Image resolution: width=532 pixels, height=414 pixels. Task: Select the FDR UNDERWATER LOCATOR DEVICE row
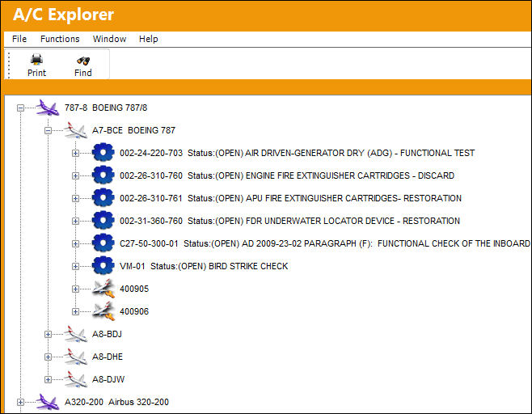[x=289, y=221]
